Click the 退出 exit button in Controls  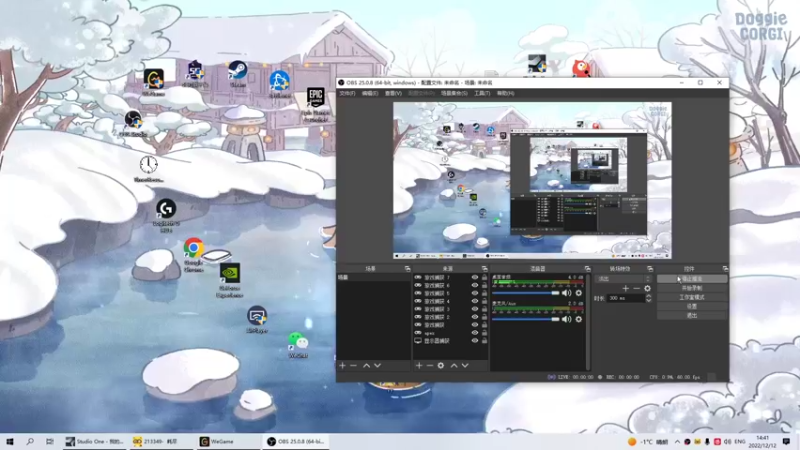click(692, 315)
